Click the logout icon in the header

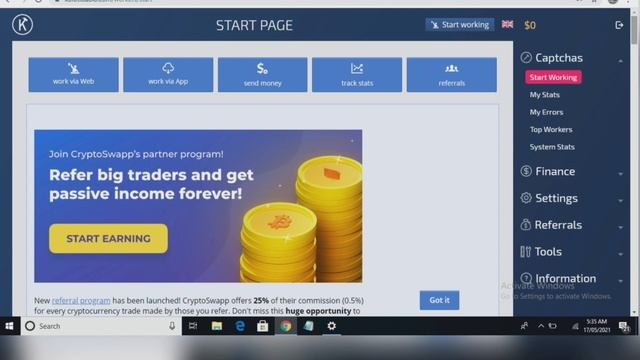point(619,25)
